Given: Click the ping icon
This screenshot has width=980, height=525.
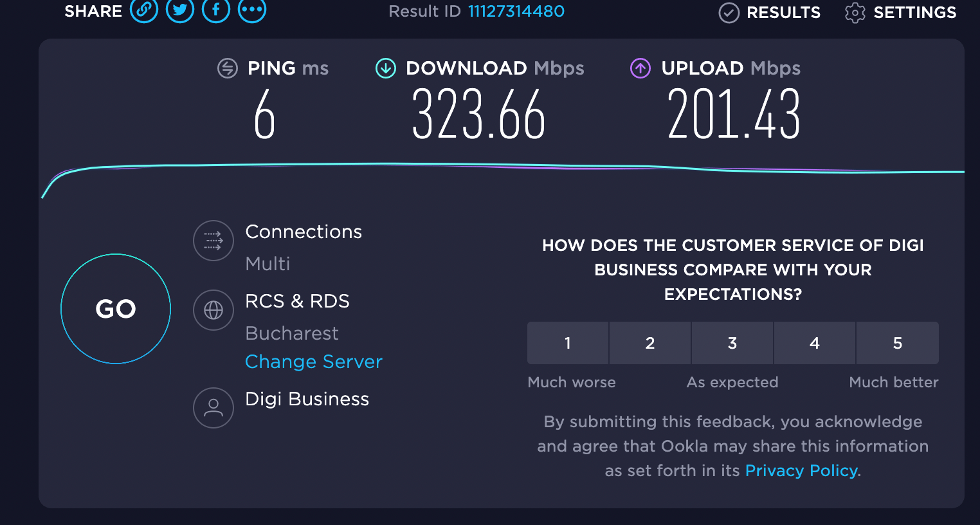Looking at the screenshot, I should click(x=228, y=68).
